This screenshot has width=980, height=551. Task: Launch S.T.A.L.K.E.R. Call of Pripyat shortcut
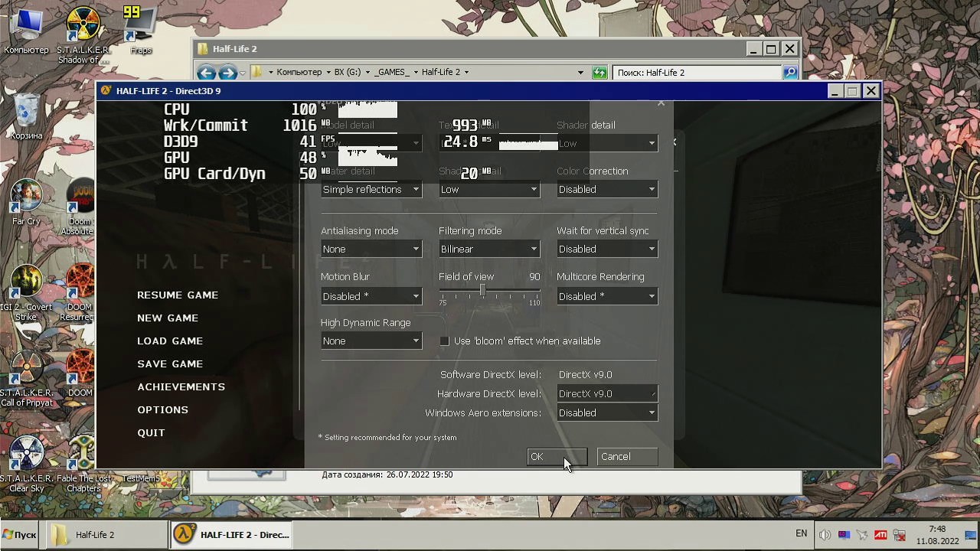[26, 379]
